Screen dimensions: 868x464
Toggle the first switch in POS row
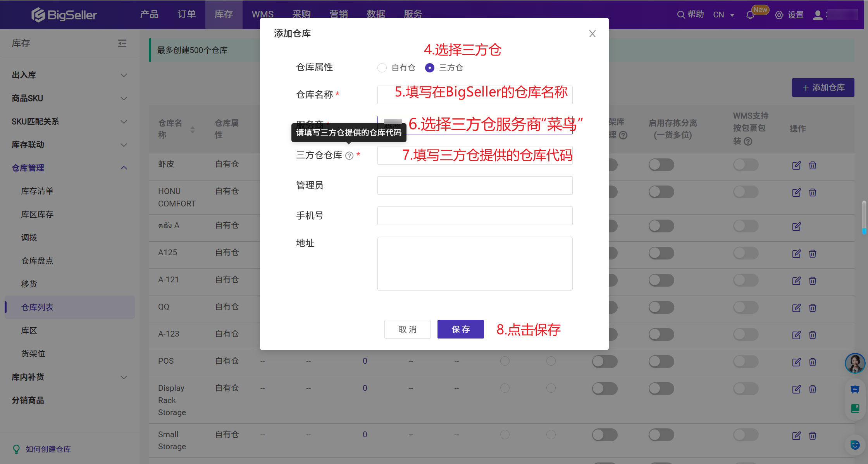click(x=604, y=362)
